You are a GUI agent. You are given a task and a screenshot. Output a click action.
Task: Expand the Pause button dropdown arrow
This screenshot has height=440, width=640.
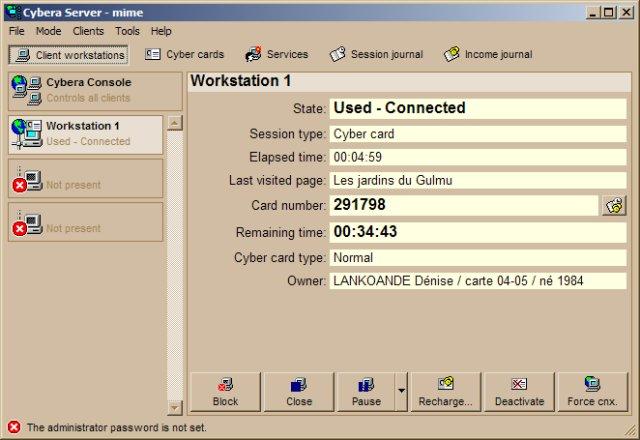pos(401,392)
